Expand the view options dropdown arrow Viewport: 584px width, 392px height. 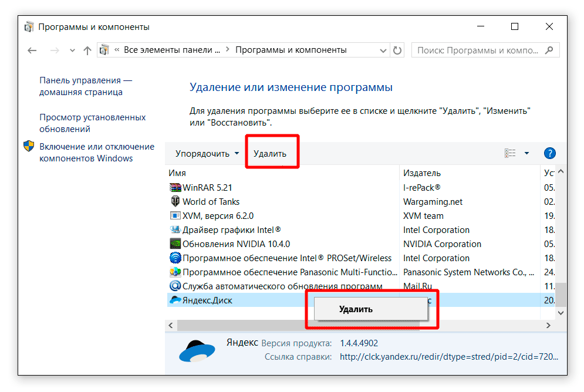(526, 154)
